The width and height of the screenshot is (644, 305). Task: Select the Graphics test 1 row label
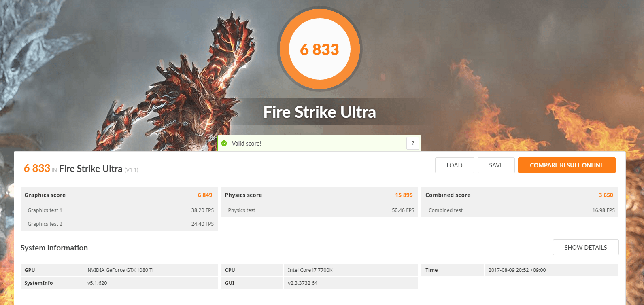point(45,210)
